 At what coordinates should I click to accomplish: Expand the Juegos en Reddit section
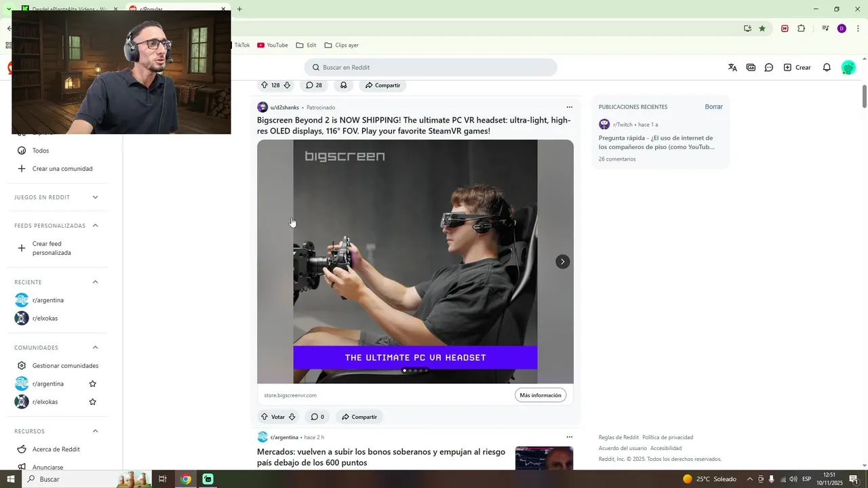click(95, 197)
